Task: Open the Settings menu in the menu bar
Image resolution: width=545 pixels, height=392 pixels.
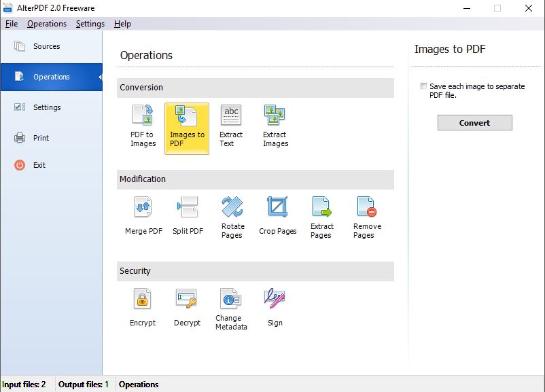Action: (90, 24)
